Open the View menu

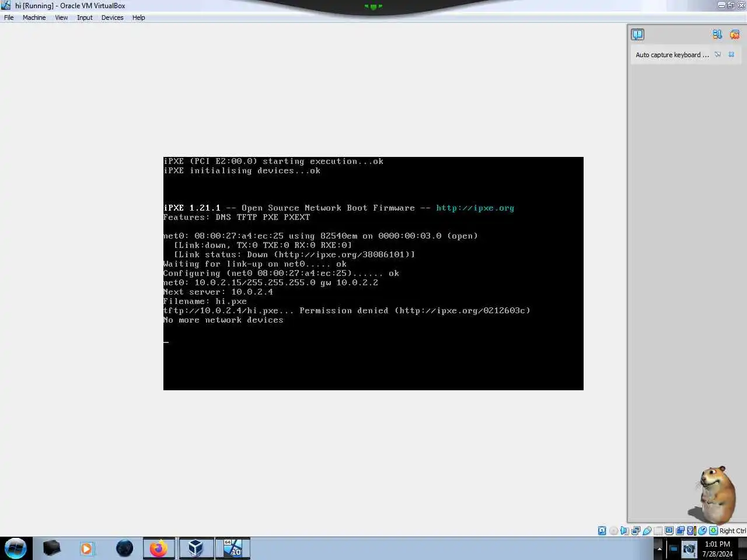click(61, 17)
